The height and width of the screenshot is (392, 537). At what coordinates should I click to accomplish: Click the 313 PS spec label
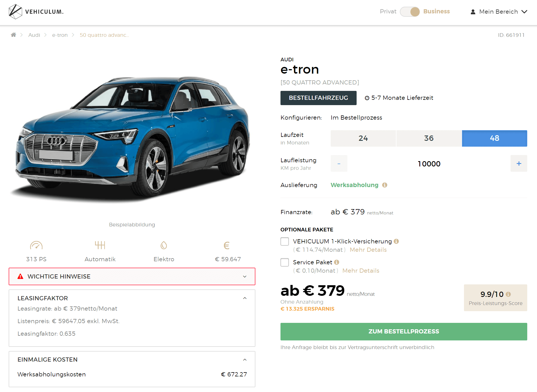pyautogui.click(x=36, y=259)
